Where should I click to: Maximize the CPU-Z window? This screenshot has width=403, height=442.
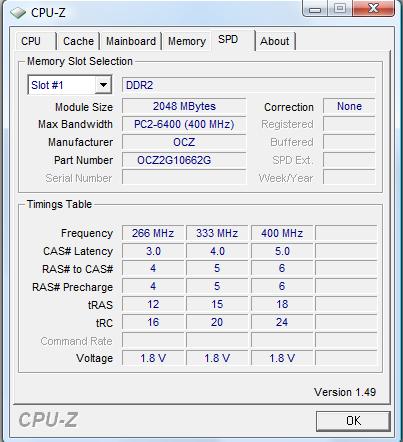click(339, 8)
